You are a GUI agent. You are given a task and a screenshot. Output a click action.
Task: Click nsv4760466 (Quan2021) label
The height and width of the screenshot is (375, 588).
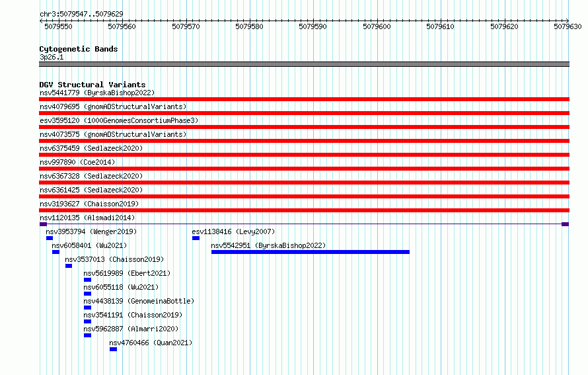pyautogui.click(x=151, y=343)
